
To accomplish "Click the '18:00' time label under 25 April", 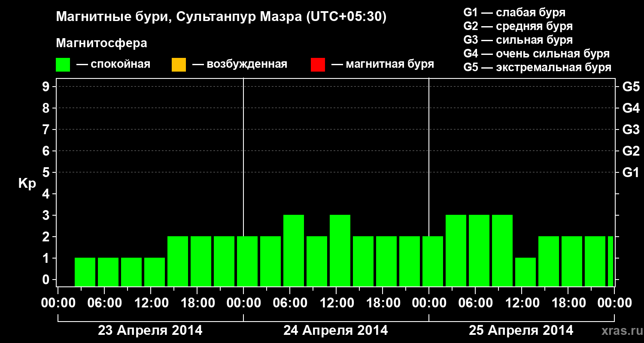I will pyautogui.click(x=568, y=303).
